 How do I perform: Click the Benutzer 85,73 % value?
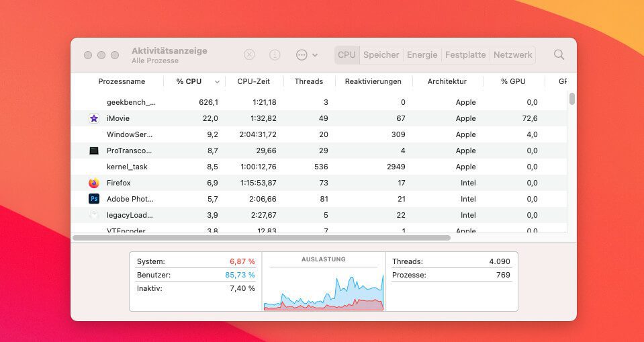click(x=240, y=275)
